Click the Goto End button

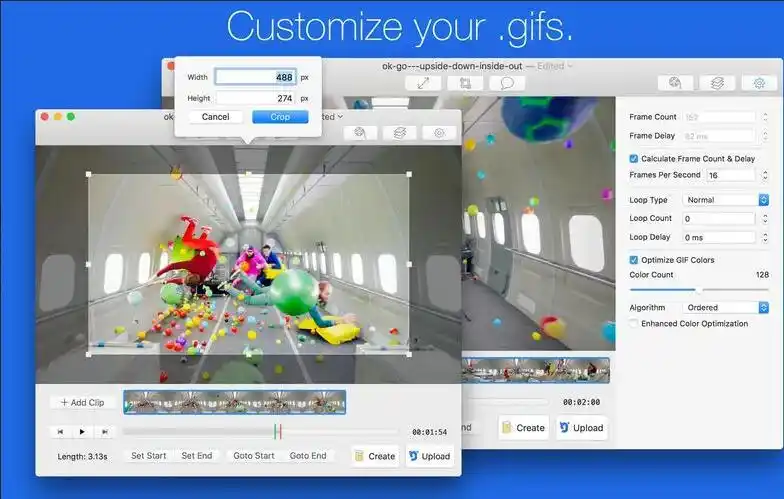pyautogui.click(x=308, y=456)
